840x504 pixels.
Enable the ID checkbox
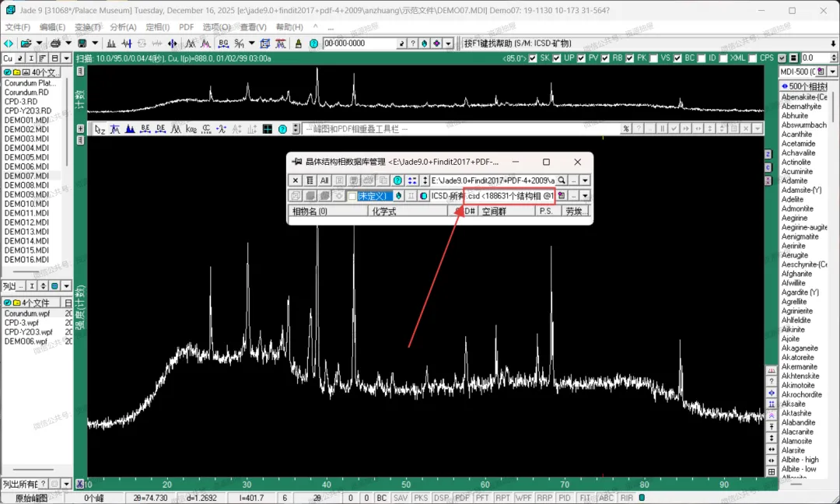point(702,58)
